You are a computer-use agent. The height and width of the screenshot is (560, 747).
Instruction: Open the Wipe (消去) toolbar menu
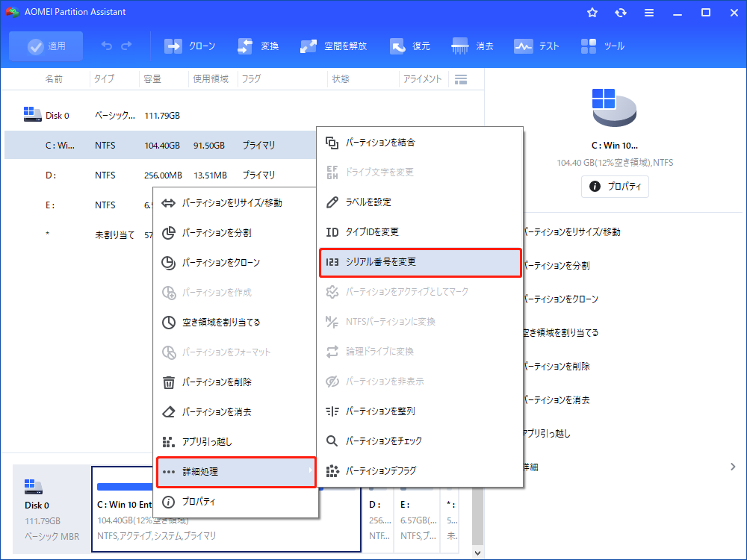472,46
